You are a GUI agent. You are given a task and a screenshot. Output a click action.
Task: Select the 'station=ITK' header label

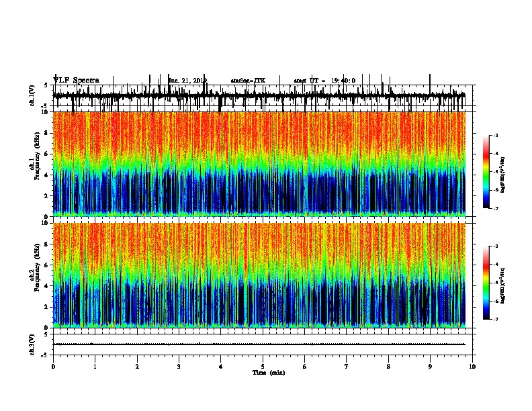[248, 81]
